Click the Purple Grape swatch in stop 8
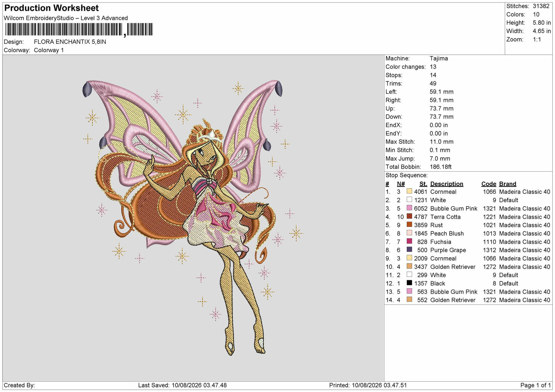 point(409,250)
